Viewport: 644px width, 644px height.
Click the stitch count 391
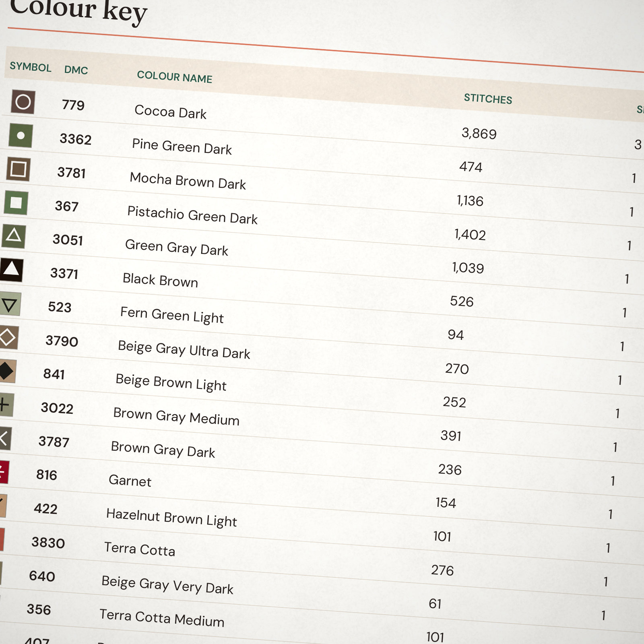coord(451,436)
